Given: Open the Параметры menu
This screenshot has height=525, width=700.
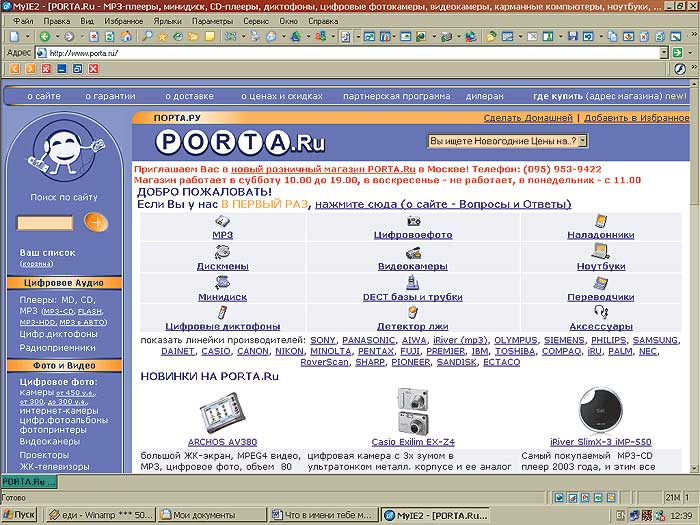Looking at the screenshot, I should pos(212,21).
